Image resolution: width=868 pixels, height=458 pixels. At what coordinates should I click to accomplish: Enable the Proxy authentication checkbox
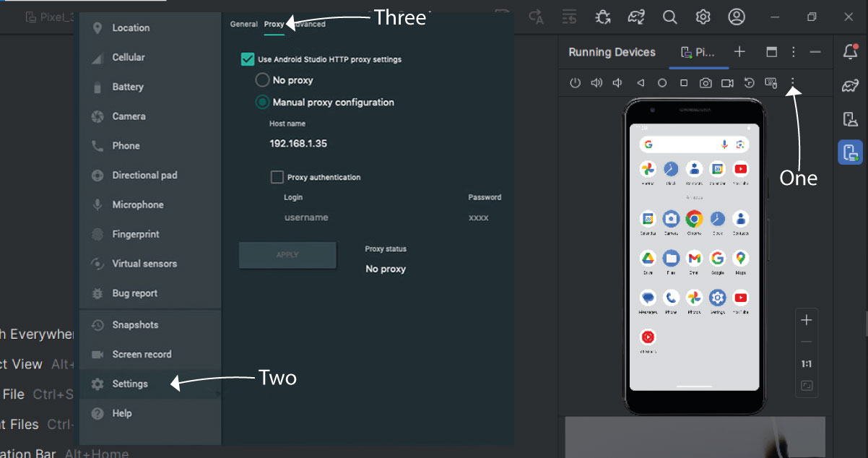coord(277,176)
